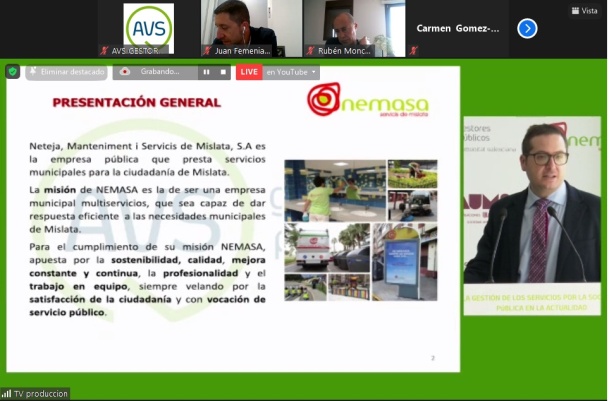Pause the recording
Image resolution: width=609 pixels, height=401 pixels.
tap(206, 72)
